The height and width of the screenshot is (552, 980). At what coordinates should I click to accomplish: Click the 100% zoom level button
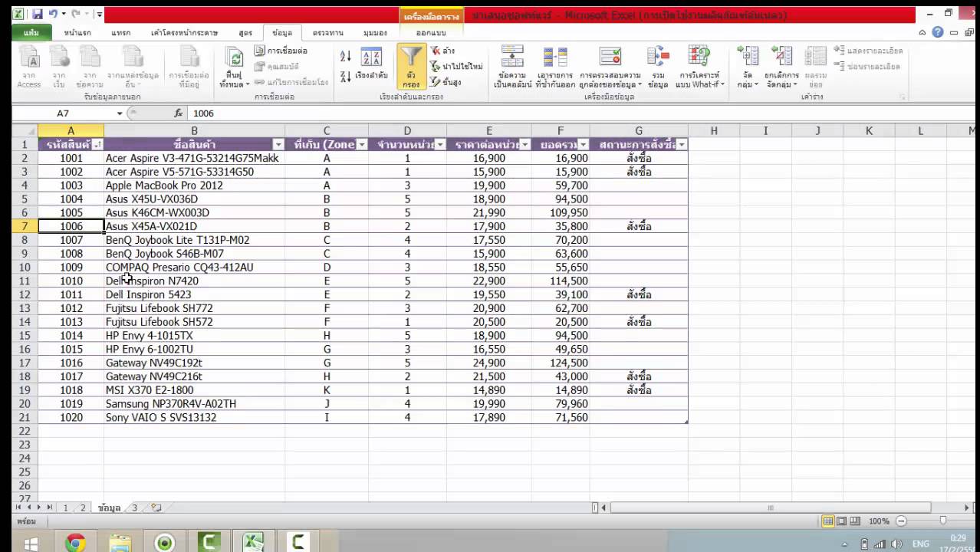[x=879, y=521]
